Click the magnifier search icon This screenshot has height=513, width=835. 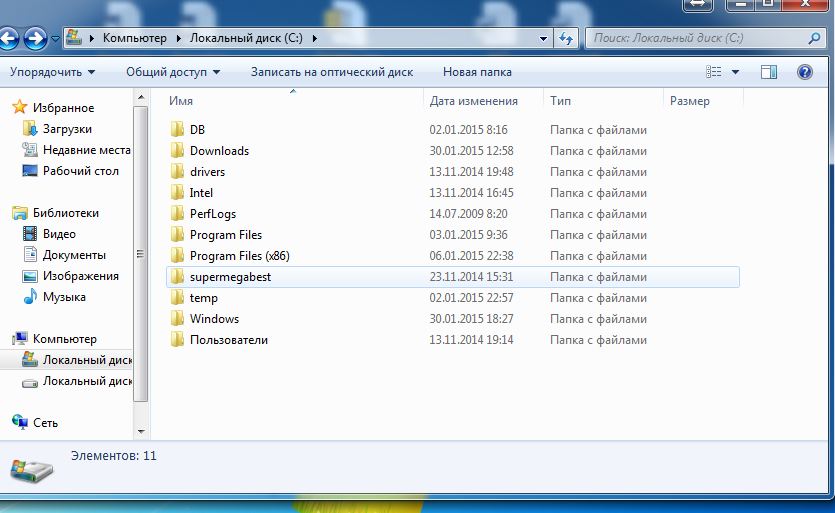tap(814, 38)
